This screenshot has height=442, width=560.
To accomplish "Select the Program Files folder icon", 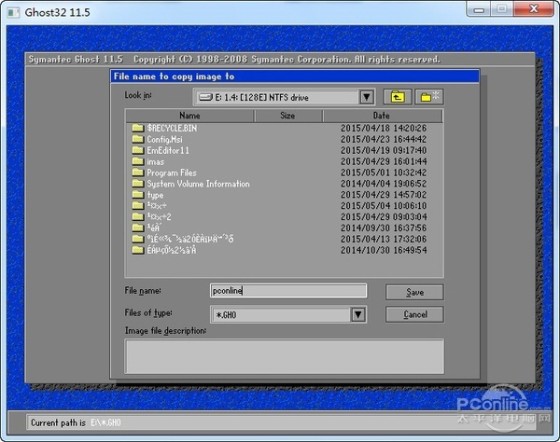I will pos(138,172).
